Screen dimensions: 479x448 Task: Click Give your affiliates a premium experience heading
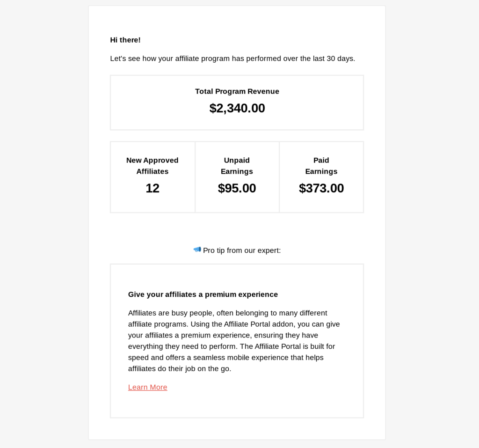203,294
